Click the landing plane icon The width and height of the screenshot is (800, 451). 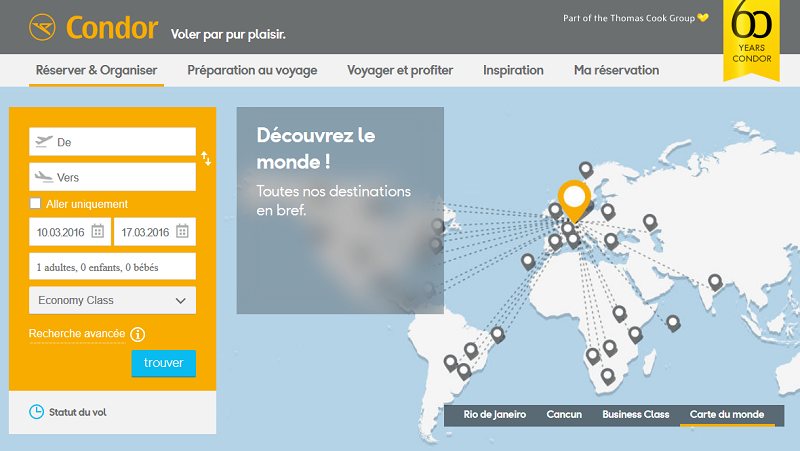tap(44, 177)
